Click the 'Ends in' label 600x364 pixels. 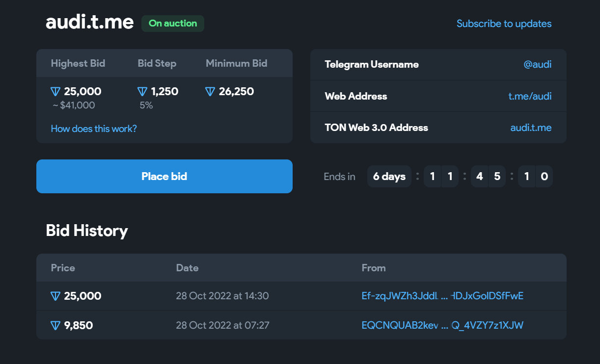click(340, 177)
